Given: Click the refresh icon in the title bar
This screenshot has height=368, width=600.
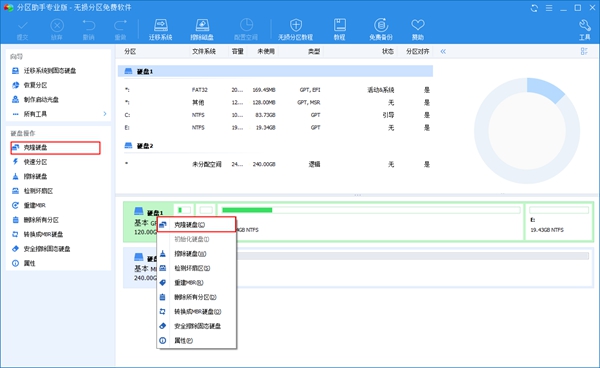Looking at the screenshot, I should tap(534, 8).
